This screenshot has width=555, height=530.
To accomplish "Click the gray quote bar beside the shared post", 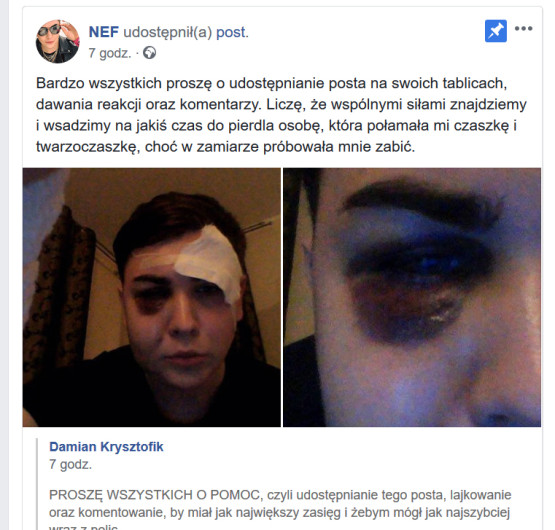I will point(37,484).
